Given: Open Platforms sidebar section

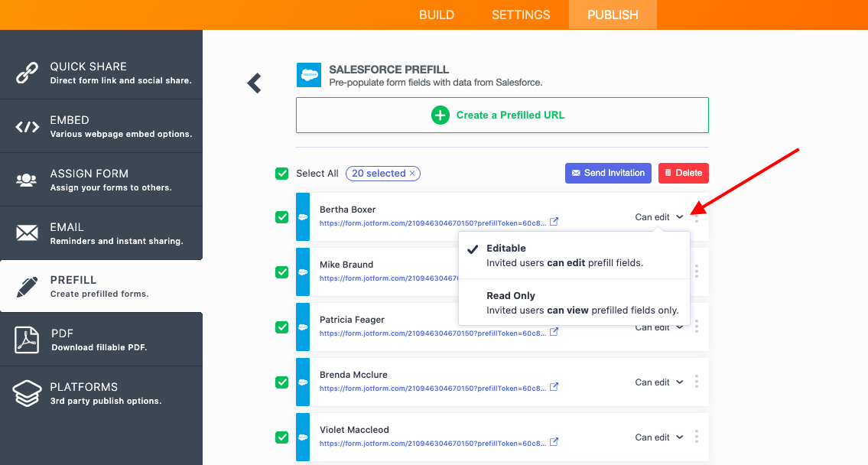Looking at the screenshot, I should pyautogui.click(x=101, y=393).
